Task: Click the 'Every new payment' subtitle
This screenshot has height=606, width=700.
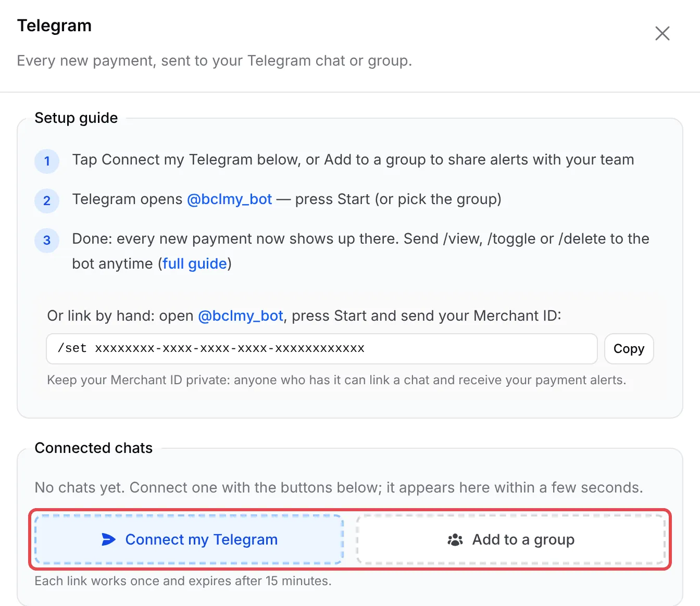Action: [x=215, y=61]
